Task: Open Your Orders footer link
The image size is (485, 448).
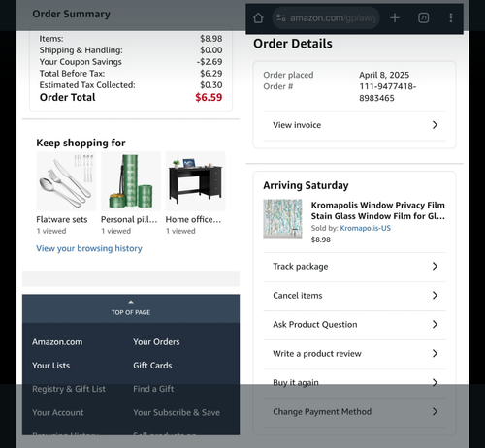Action: point(156,342)
